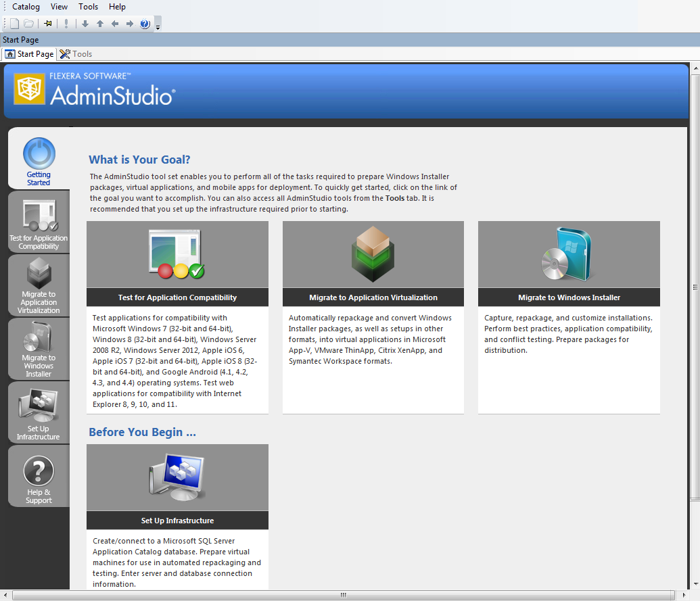Screen dimensions: 700x601
Task: Open the View menu
Action: pos(59,7)
